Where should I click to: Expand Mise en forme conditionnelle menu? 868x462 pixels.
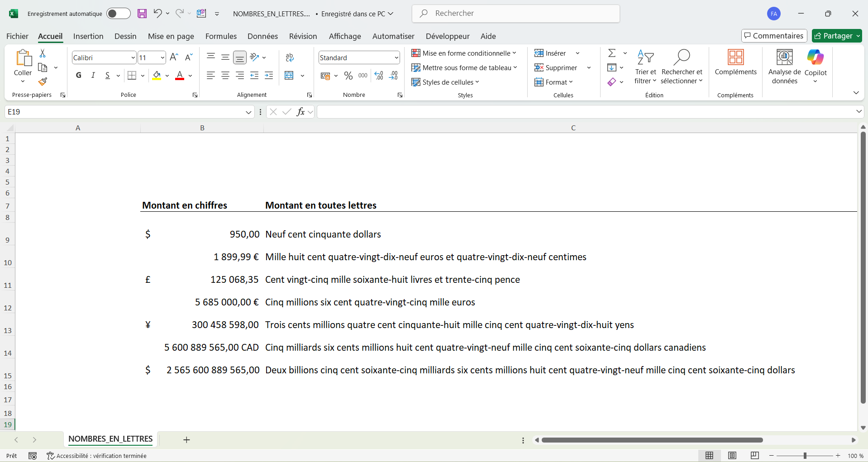click(464, 53)
